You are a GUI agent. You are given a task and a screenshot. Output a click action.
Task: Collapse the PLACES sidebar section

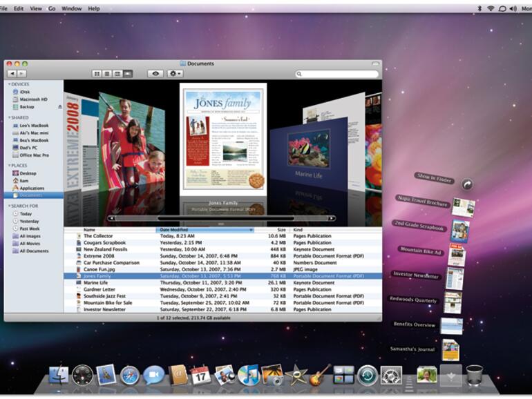[9, 166]
